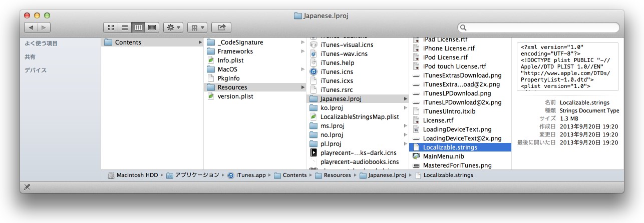The image size is (644, 223).
Task: Focus the Finder search field
Action: click(x=538, y=27)
